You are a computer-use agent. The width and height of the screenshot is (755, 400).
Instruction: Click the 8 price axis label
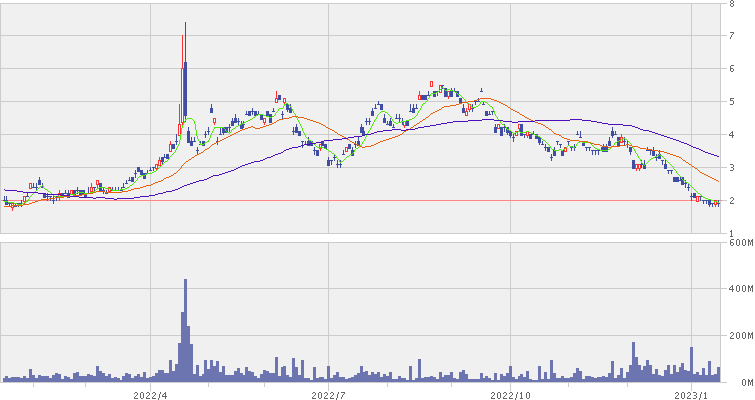click(734, 5)
